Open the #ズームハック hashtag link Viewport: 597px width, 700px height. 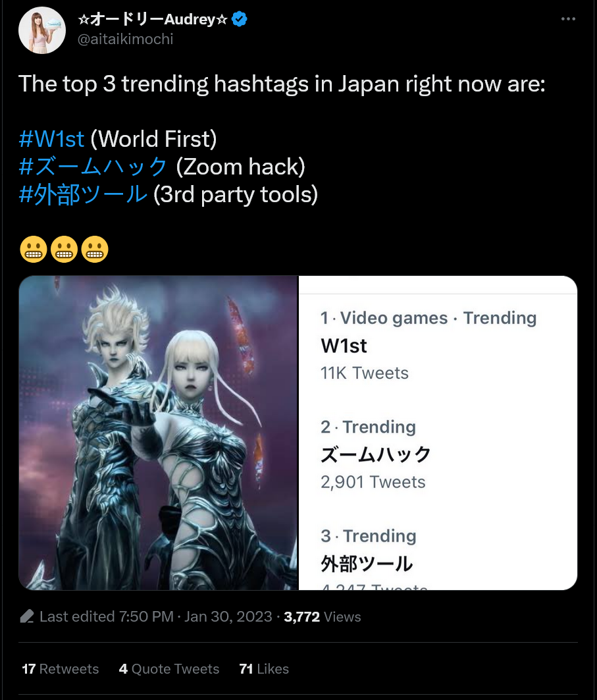93,167
